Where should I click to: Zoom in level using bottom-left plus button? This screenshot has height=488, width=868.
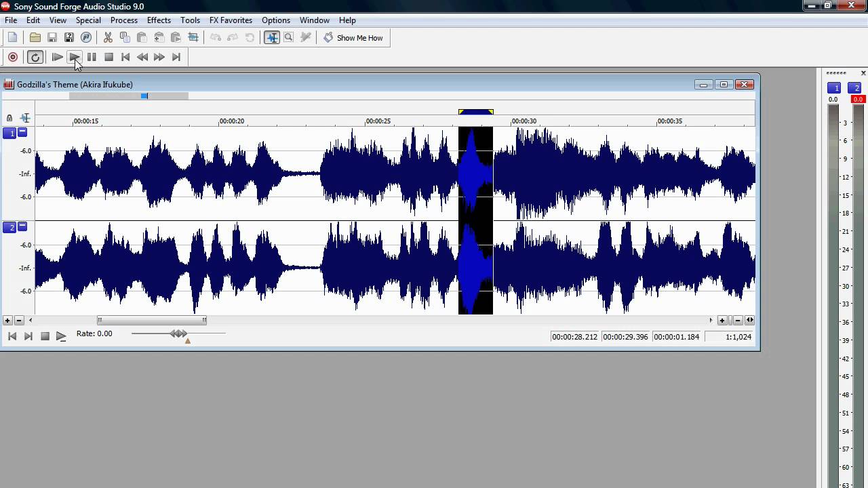(x=7, y=321)
